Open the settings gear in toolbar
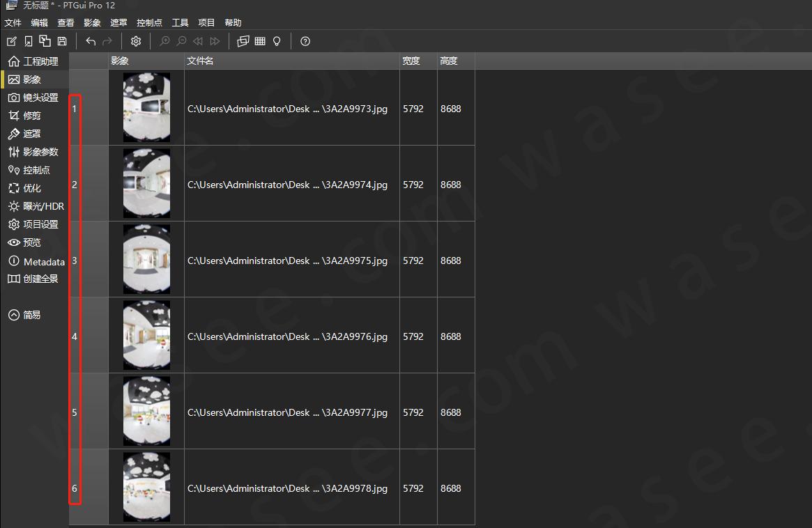 tap(136, 41)
